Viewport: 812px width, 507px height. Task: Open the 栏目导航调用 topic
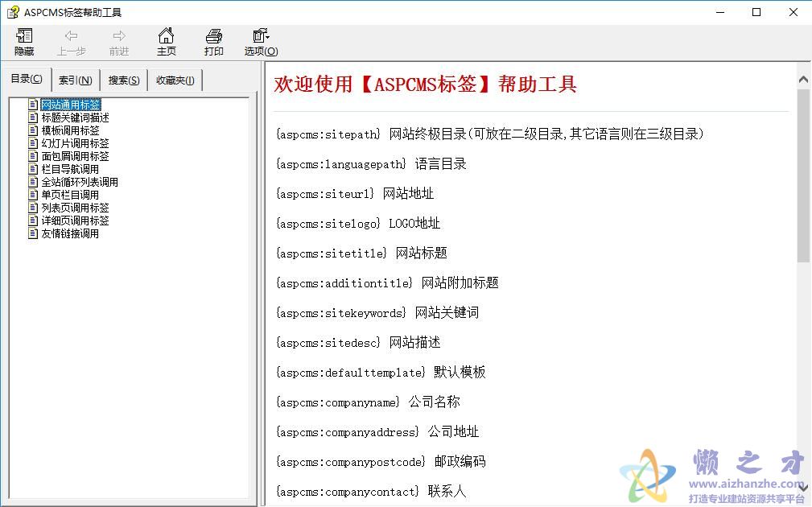tap(70, 169)
